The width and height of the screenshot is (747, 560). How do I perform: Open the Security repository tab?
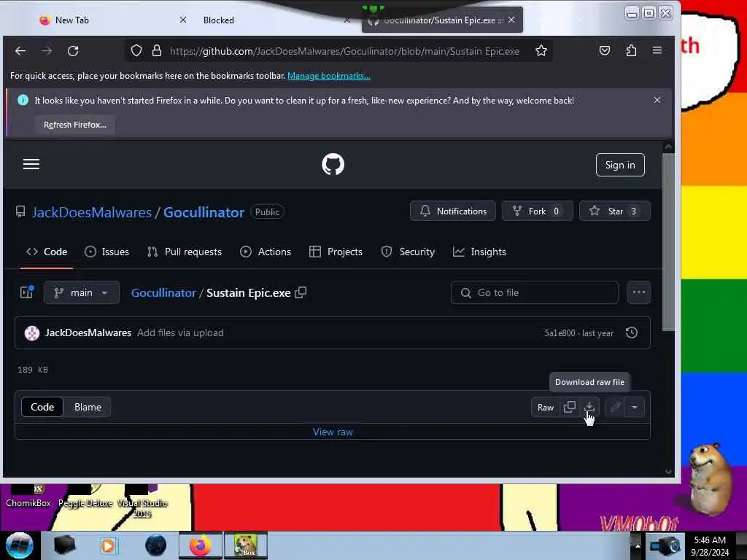pyautogui.click(x=408, y=252)
